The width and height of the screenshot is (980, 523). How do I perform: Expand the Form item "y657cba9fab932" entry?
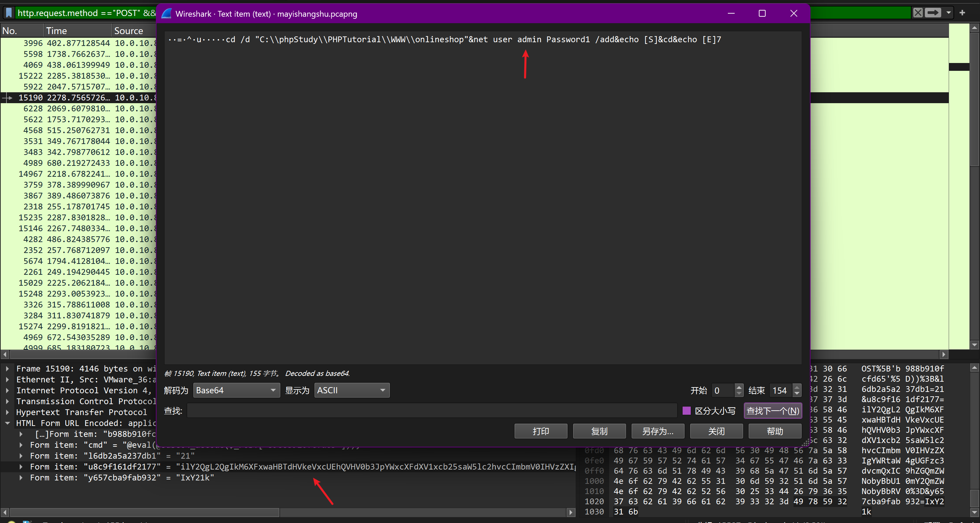pyautogui.click(x=21, y=477)
